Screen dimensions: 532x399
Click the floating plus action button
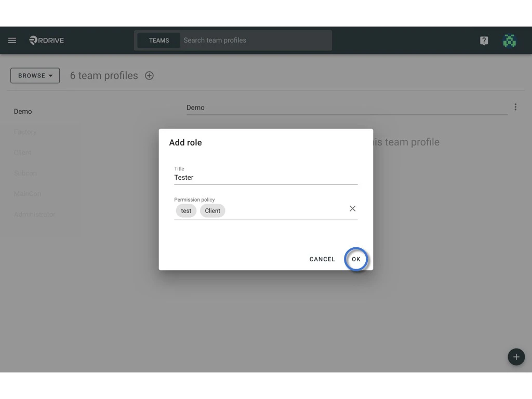point(516,357)
